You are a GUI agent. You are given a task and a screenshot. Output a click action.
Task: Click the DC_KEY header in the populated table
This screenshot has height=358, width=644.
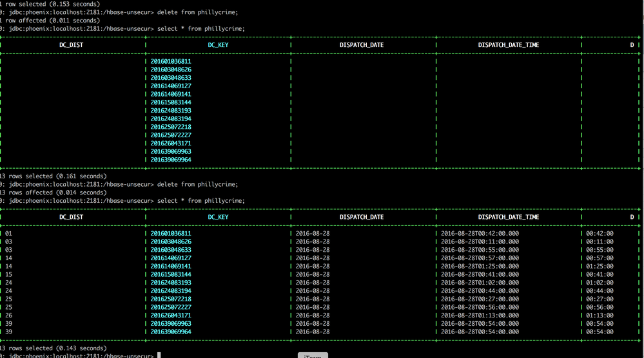pyautogui.click(x=218, y=217)
